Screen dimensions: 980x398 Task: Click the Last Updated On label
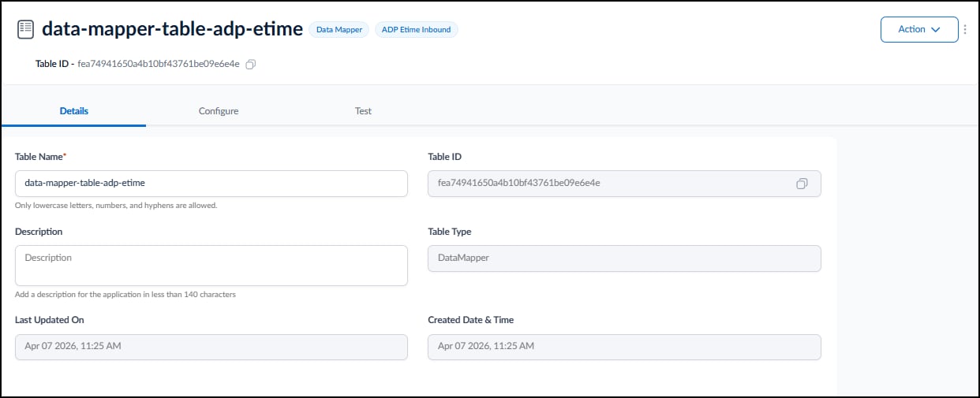pyautogui.click(x=50, y=320)
